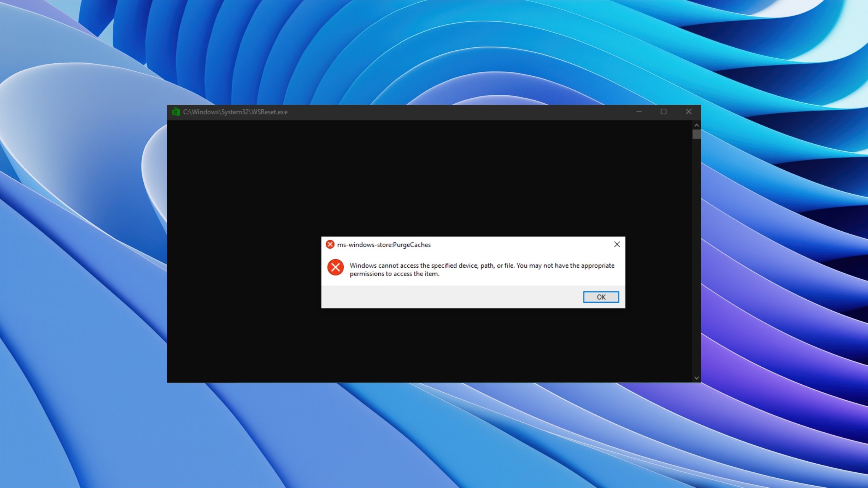Close the PurgeCaches error dialog with X
This screenshot has height=488, width=868.
click(617, 244)
